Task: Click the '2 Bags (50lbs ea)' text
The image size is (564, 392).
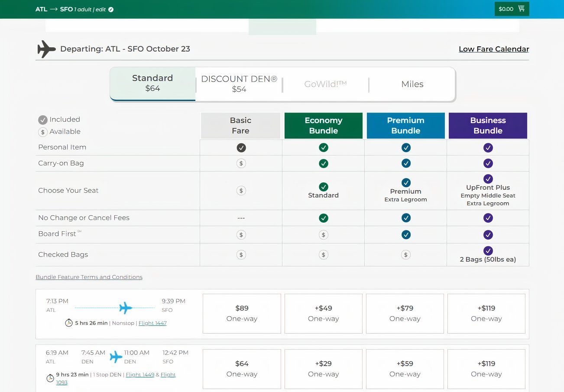Action: point(488,260)
